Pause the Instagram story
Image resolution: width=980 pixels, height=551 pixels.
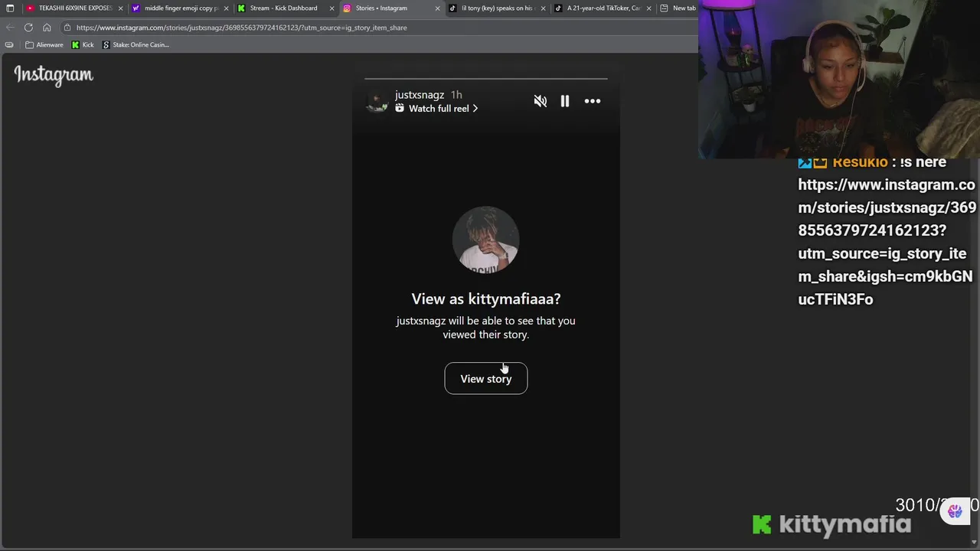click(565, 101)
